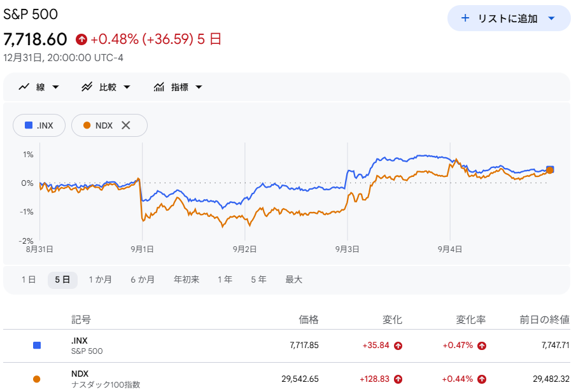Click the 8月31日 axis date label
Viewport: 576px width, 392px height.
coord(39,249)
